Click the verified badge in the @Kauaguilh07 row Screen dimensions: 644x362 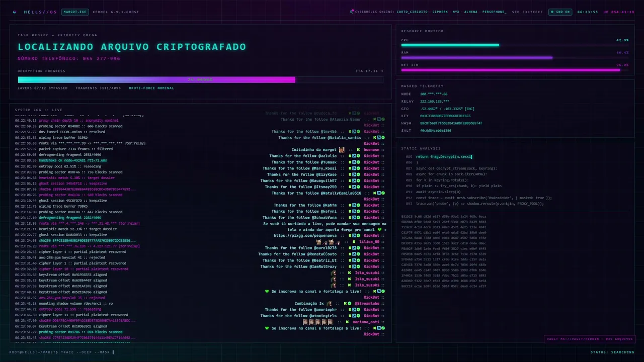[358, 180]
